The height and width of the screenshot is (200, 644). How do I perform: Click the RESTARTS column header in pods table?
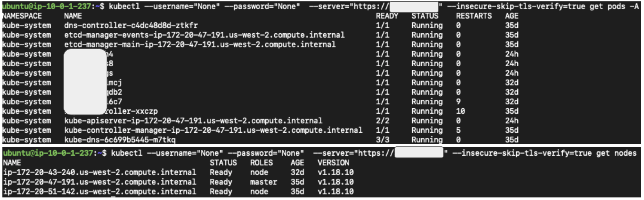coord(474,16)
